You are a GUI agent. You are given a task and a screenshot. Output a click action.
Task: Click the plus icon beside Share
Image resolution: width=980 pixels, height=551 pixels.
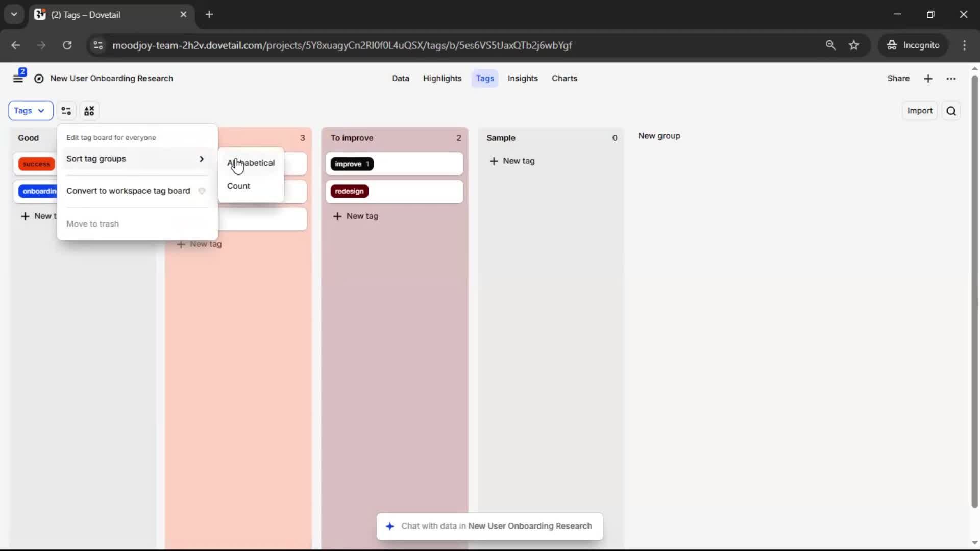(x=928, y=79)
